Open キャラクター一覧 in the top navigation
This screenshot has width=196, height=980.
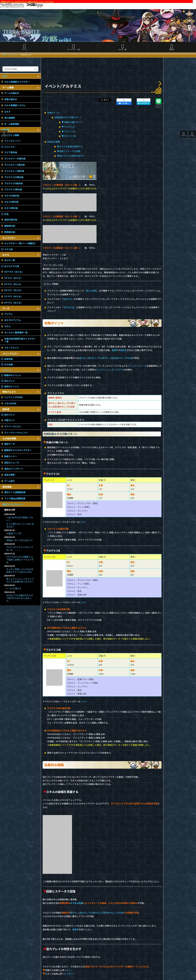tap(73, 47)
